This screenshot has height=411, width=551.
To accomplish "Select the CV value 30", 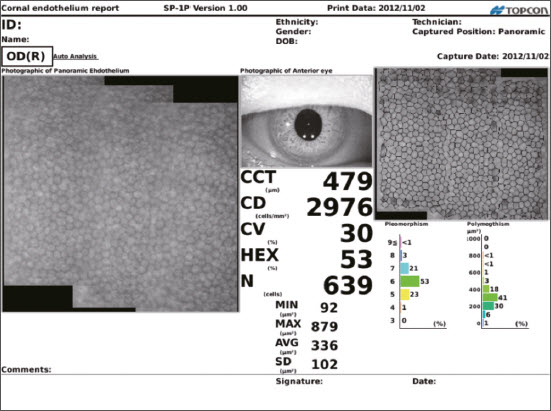I will pyautogui.click(x=356, y=233).
